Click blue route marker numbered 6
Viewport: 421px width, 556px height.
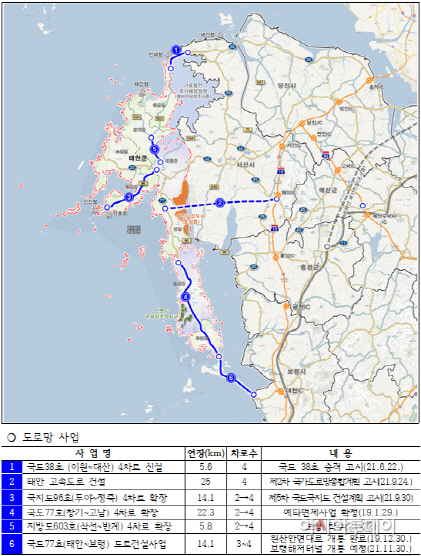click(231, 378)
